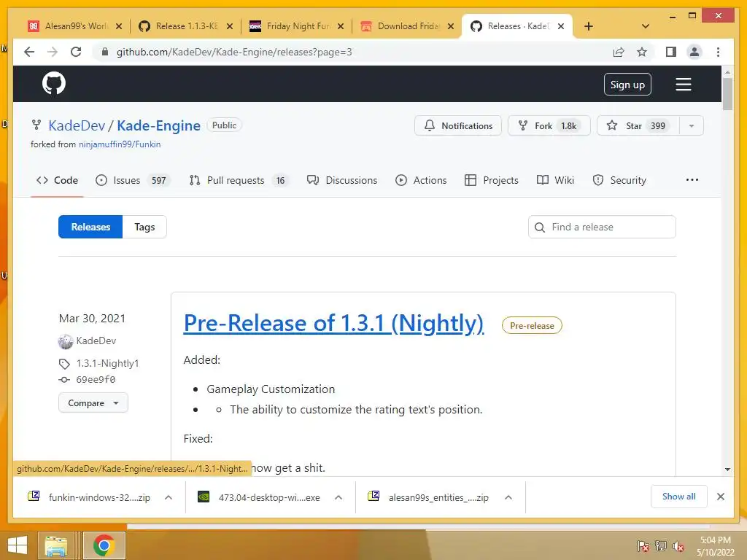Close the downloads bar
747x560 pixels.
pyautogui.click(x=720, y=497)
